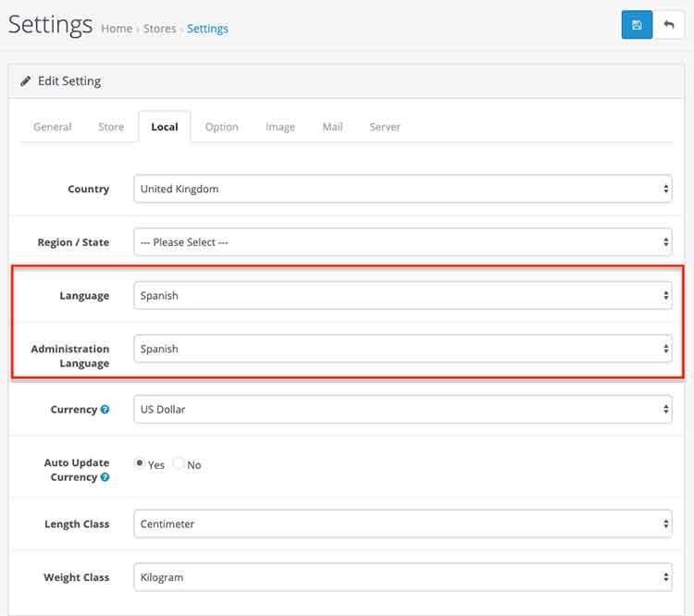This screenshot has height=616, width=694.
Task: Open the Language dropdown set to Spanish
Action: 403,296
